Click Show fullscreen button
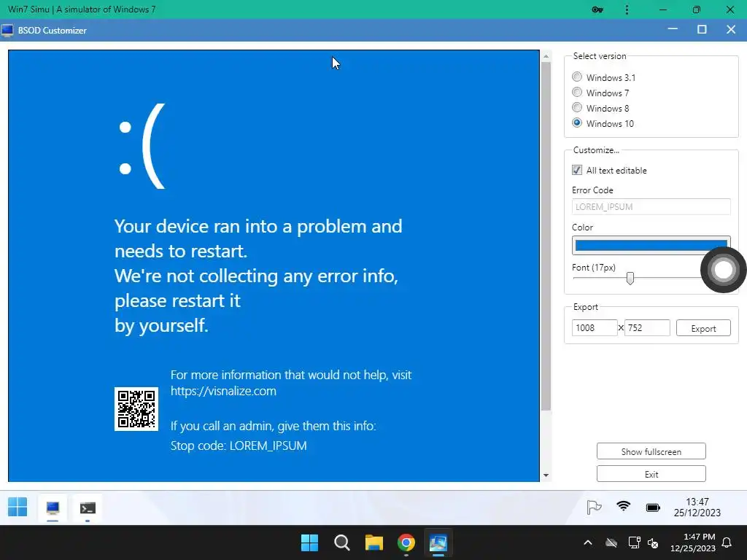Image resolution: width=747 pixels, height=560 pixels. tap(651, 451)
